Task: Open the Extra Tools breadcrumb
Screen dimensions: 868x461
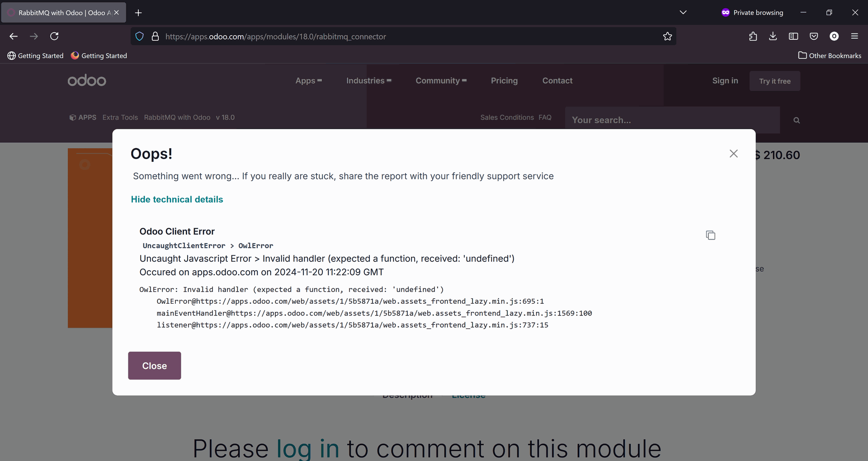Action: tap(120, 118)
